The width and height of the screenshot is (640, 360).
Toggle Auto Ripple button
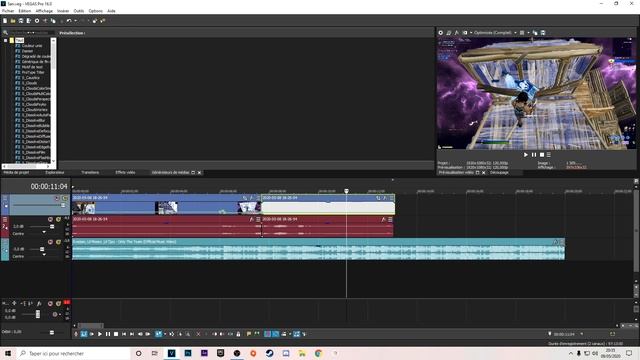point(284,334)
